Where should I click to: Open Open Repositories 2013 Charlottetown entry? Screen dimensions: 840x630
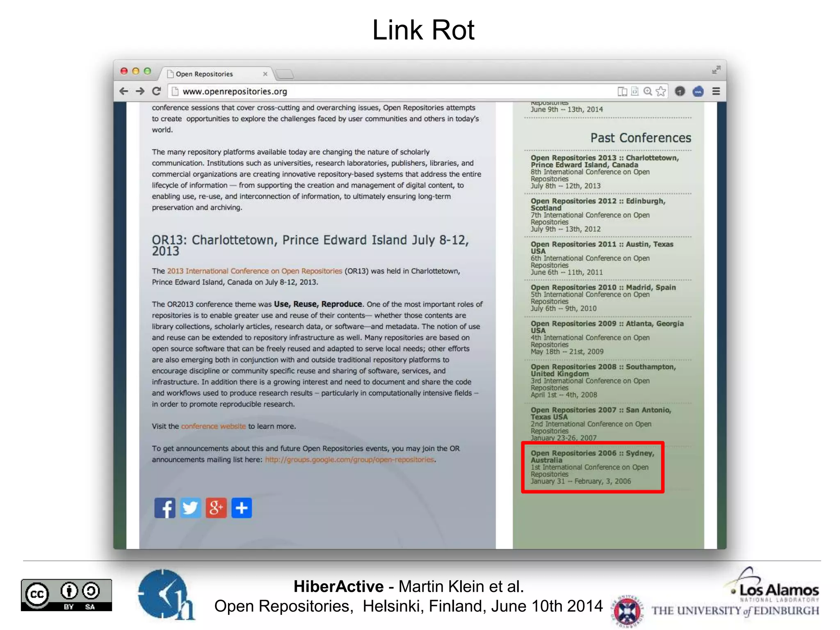(605, 171)
